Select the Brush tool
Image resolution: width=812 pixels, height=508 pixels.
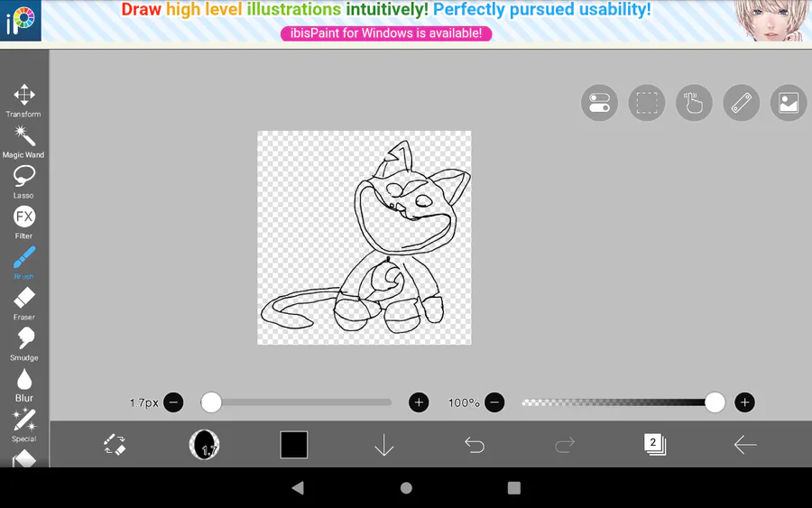(23, 263)
